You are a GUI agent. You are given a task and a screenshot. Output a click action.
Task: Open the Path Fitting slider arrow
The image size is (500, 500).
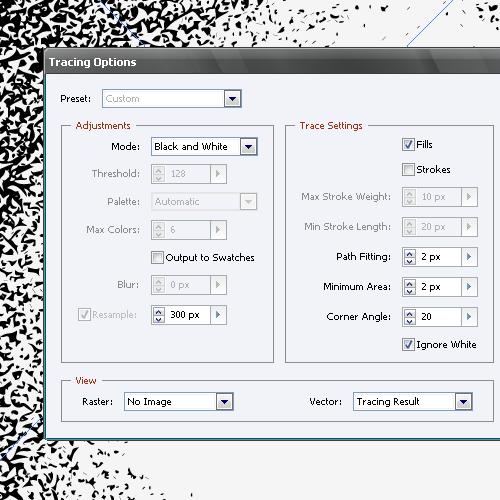469,257
